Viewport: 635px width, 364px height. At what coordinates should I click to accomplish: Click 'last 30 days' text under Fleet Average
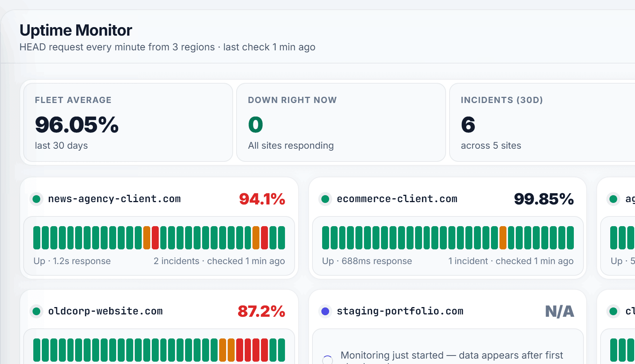61,146
